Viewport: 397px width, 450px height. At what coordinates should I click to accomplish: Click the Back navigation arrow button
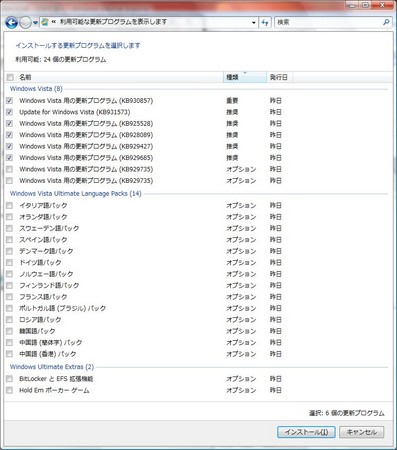click(x=11, y=23)
